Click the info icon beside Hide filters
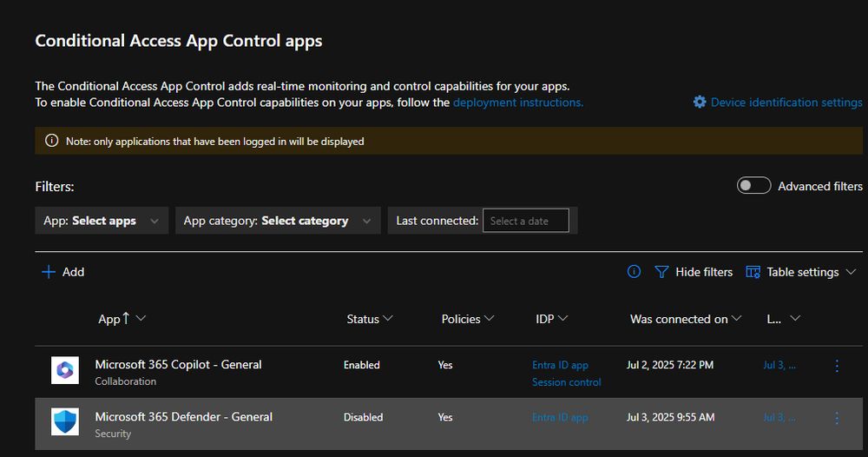Screen dimensions: 868x457 click(x=634, y=271)
